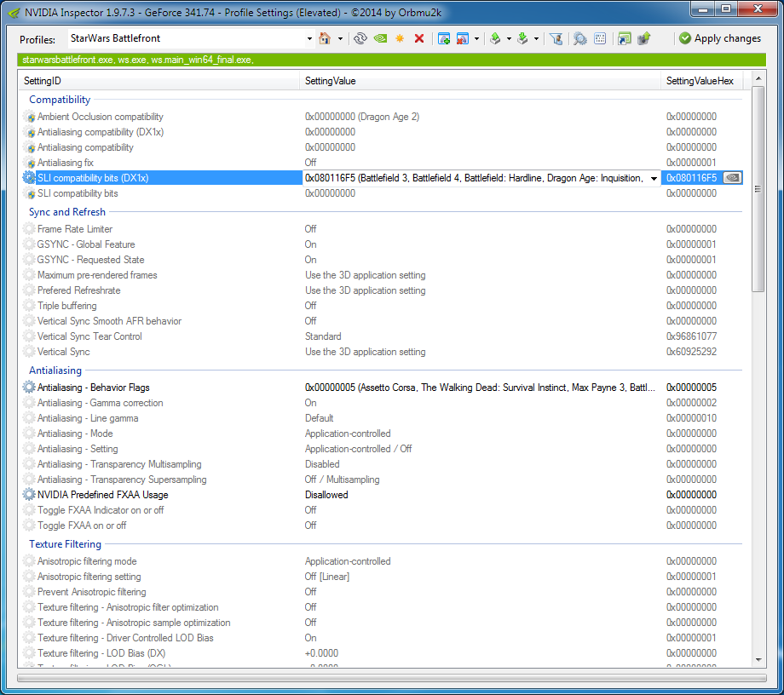Click the gear icon beside Antialiasing - Behavior Flags
Viewport: 784px width, 695px height.
[x=29, y=388]
